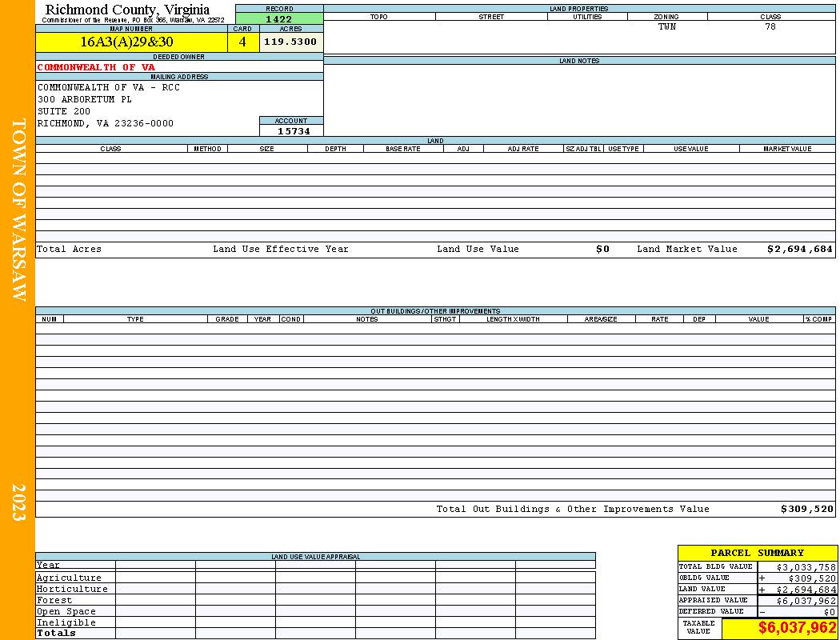Click Land Market Value amount $2,694,684
Image resolution: width=840 pixels, height=640 pixels.
[x=800, y=249]
